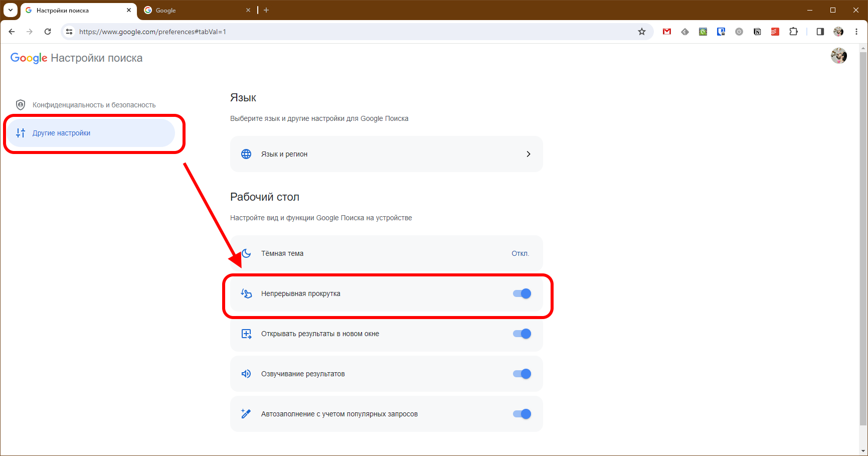This screenshot has width=868, height=456.
Task: Turn off Открывать результаты в новом окне
Action: click(522, 334)
